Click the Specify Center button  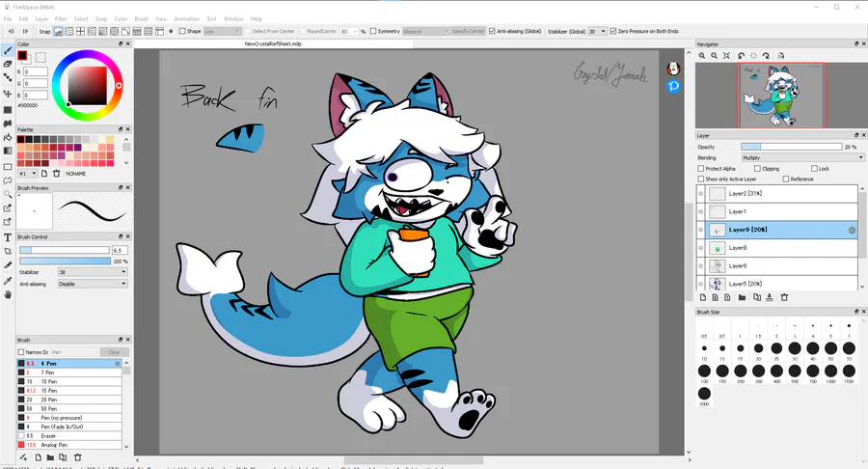click(468, 32)
